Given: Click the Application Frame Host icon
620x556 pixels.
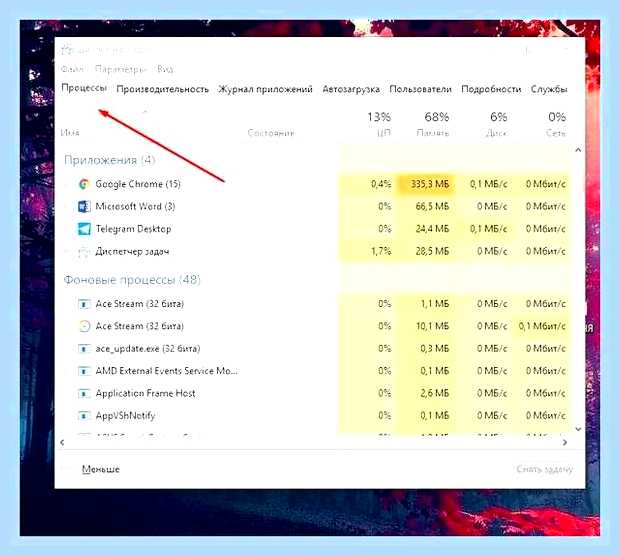Looking at the screenshot, I should click(x=83, y=393).
